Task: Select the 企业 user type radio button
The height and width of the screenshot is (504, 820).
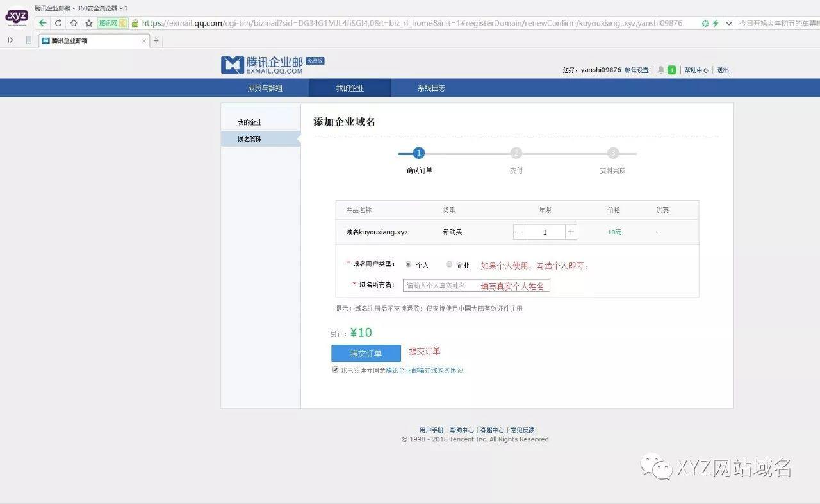Action: [x=449, y=264]
